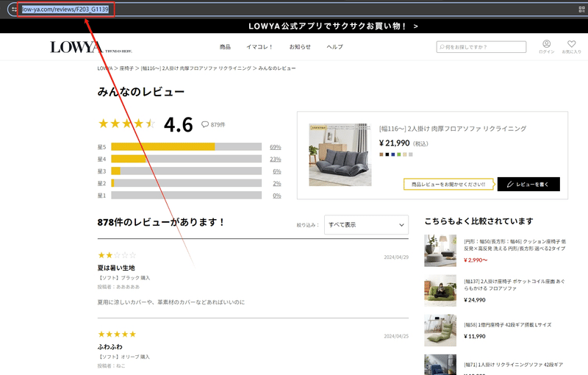Click the five-star rating of ふわふわ review

(x=117, y=334)
